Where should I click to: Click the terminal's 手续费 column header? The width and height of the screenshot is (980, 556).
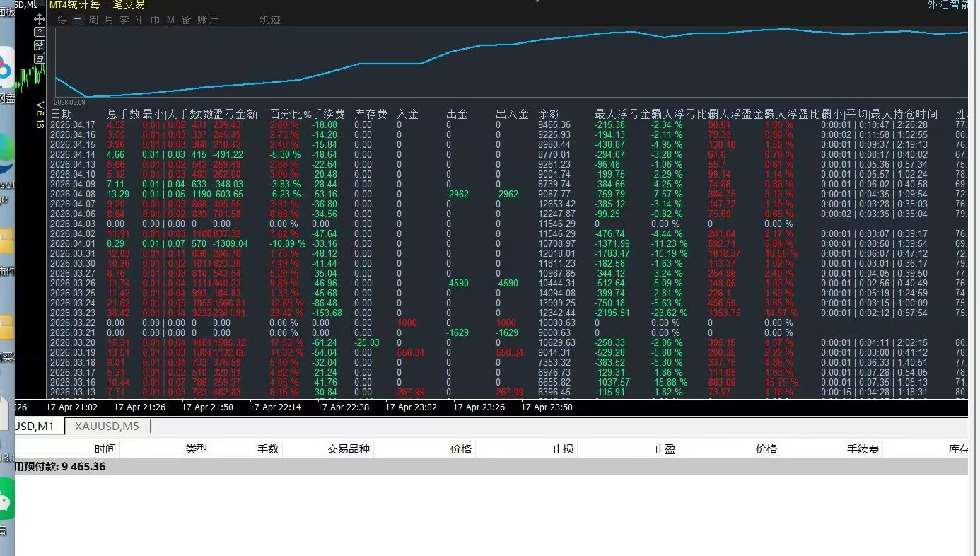coord(863,448)
